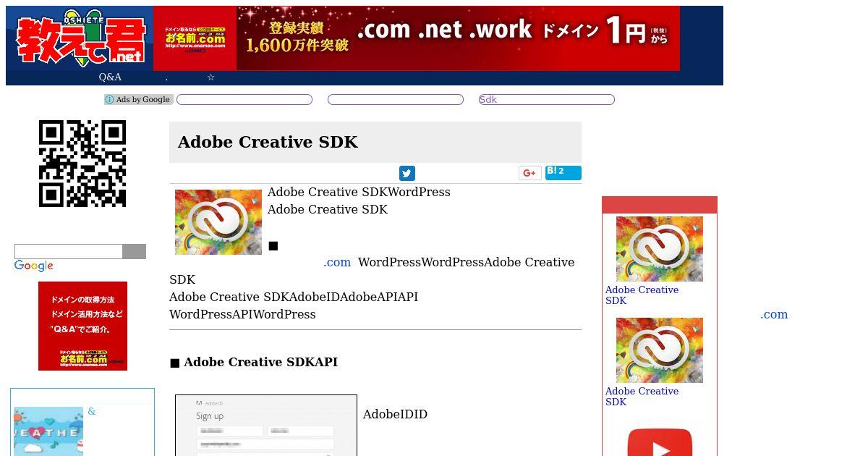Follow first Adobe Creative SDK sidebar link
Image resolution: width=868 pixels, height=456 pixels.
point(642,295)
